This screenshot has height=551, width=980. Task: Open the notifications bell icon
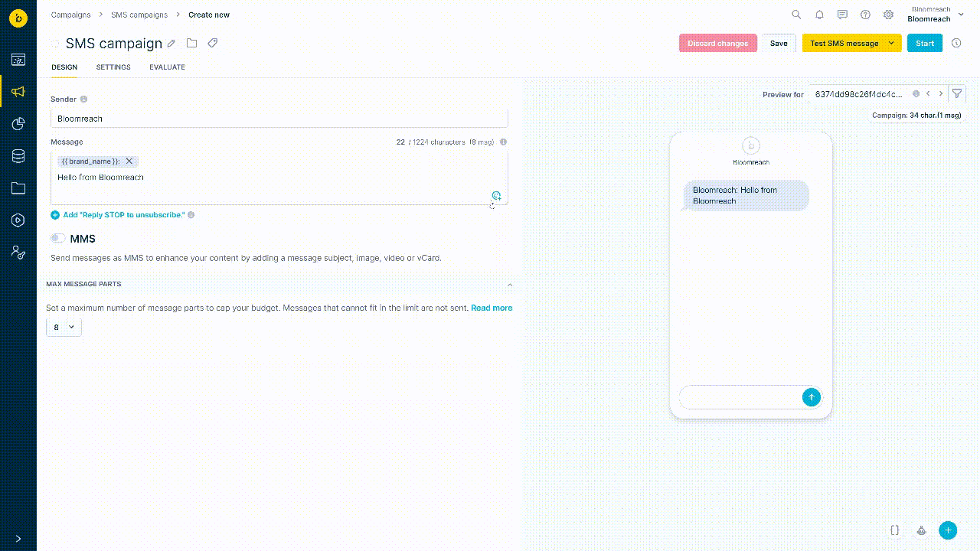coord(819,15)
